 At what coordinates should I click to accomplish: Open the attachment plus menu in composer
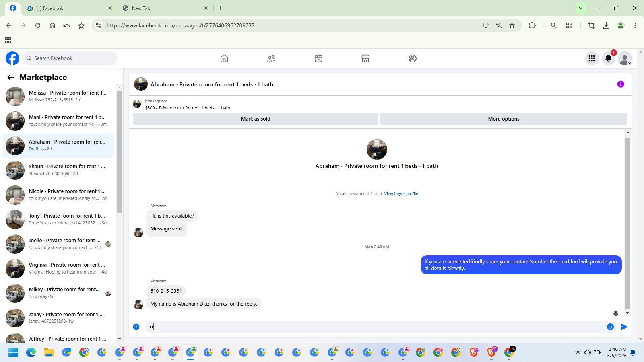(136, 327)
